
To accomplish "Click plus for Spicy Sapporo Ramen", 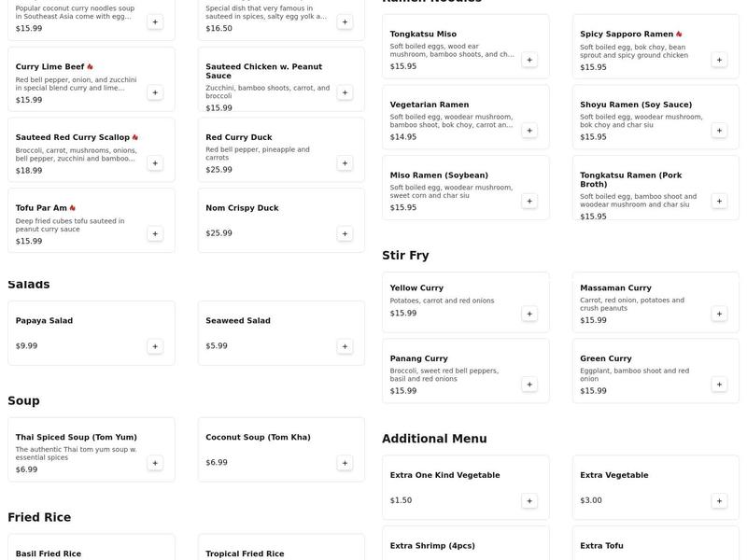I will [719, 60].
